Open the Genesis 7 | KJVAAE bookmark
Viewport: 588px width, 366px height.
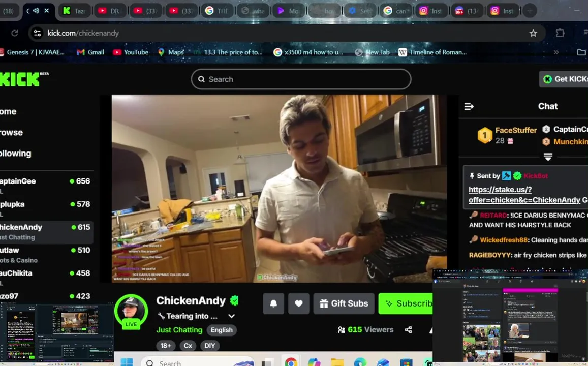(x=32, y=52)
